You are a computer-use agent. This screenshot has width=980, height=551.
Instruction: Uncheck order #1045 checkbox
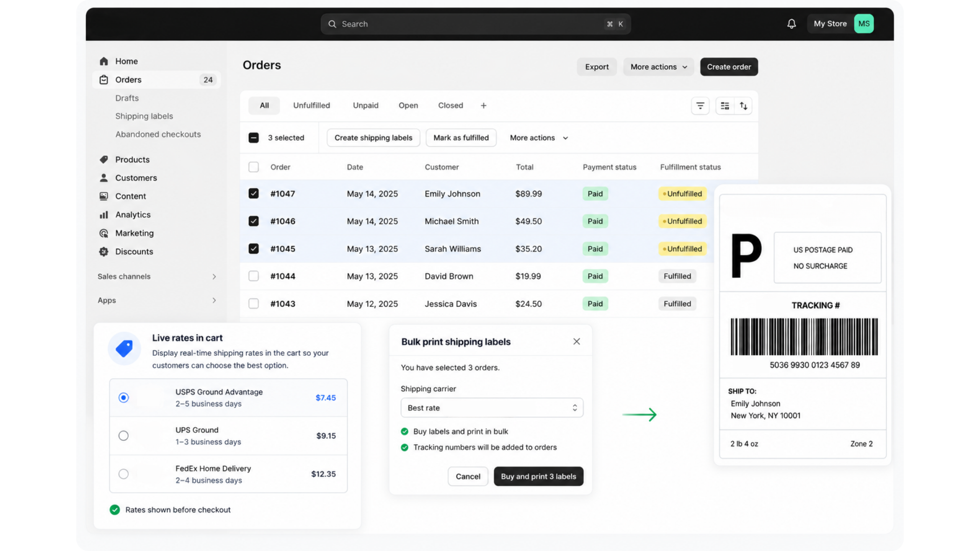(253, 249)
